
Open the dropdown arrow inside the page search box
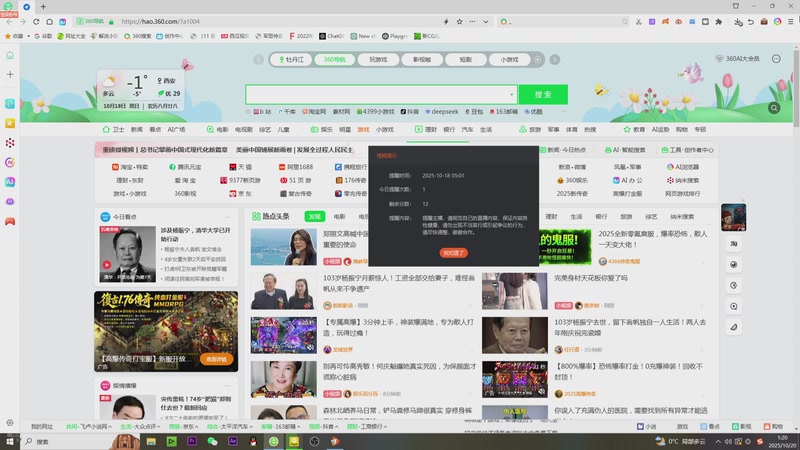point(511,94)
